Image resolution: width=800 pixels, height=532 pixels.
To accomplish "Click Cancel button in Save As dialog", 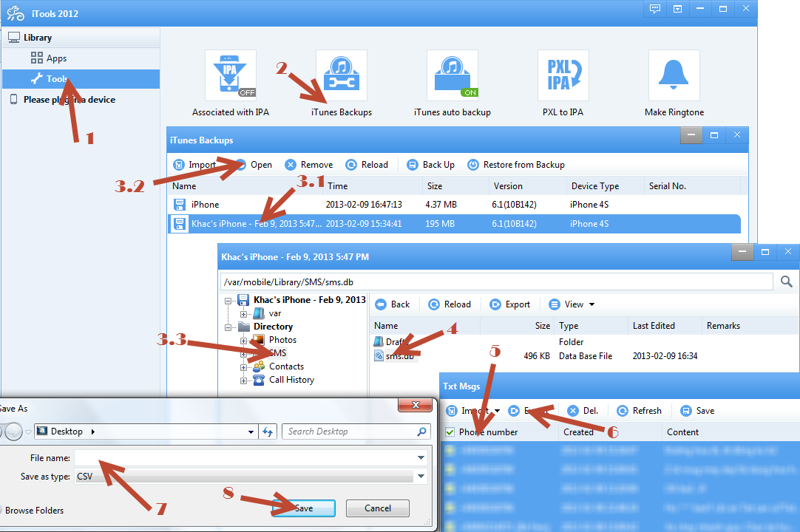I will [378, 508].
